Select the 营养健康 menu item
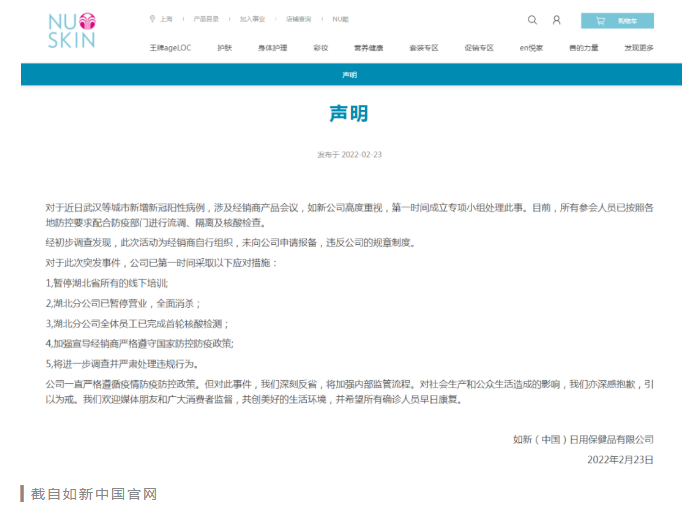 pyautogui.click(x=368, y=47)
